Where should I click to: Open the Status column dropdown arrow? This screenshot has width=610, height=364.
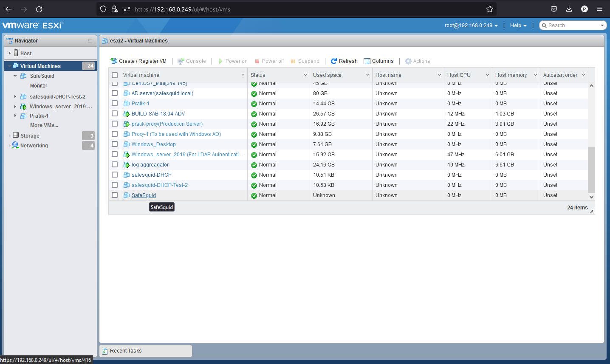[305, 75]
